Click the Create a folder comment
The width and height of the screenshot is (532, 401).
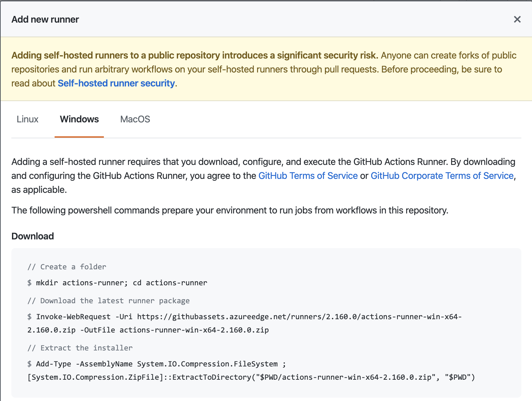67,267
